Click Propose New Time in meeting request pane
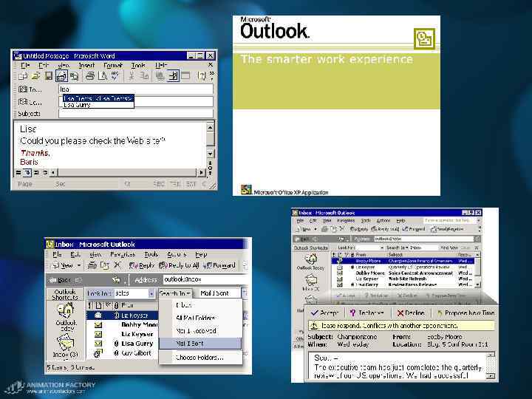 (x=466, y=313)
